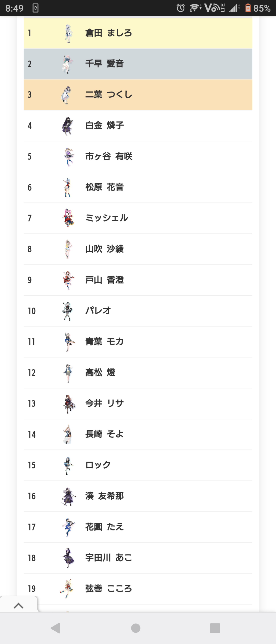
Task: Tap the scroll-to-top chevron button
Action: [18, 605]
